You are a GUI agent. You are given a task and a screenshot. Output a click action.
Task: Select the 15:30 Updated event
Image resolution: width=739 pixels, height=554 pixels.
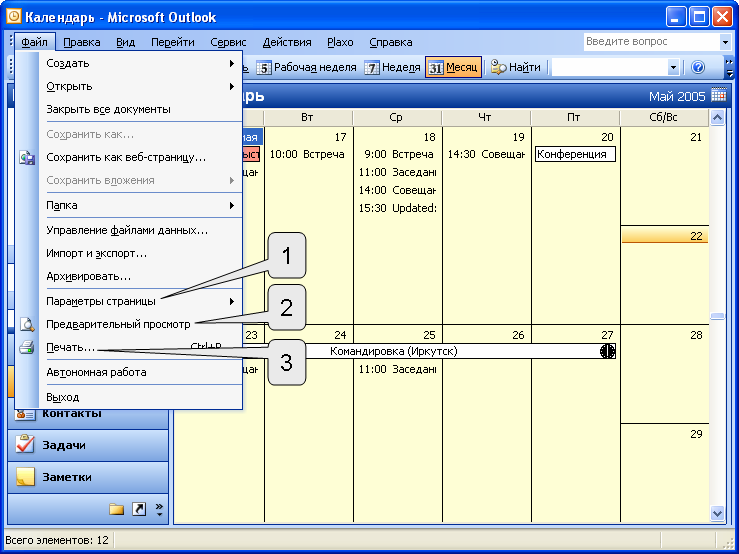[x=397, y=208]
